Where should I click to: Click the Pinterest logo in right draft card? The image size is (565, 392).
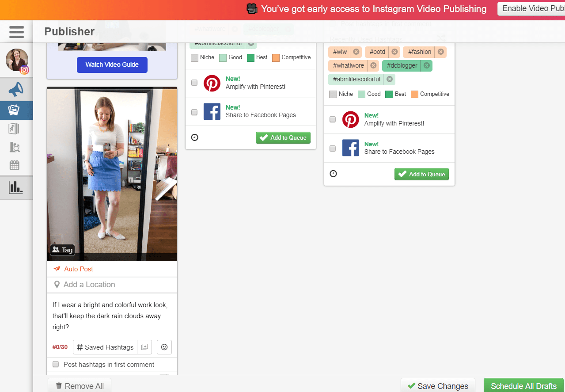coord(351,120)
